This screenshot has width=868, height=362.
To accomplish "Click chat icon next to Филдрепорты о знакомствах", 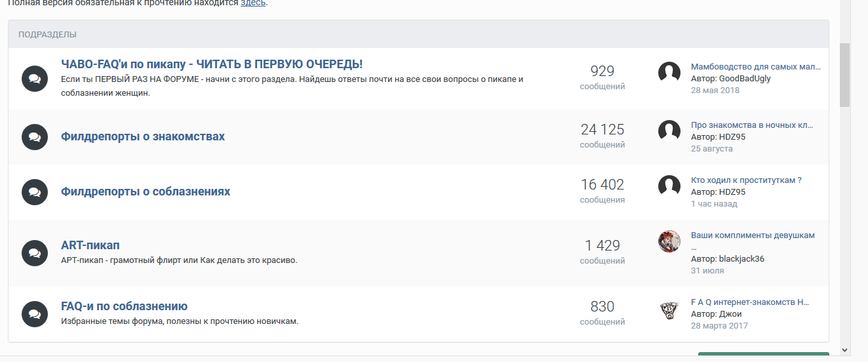I will click(x=35, y=137).
